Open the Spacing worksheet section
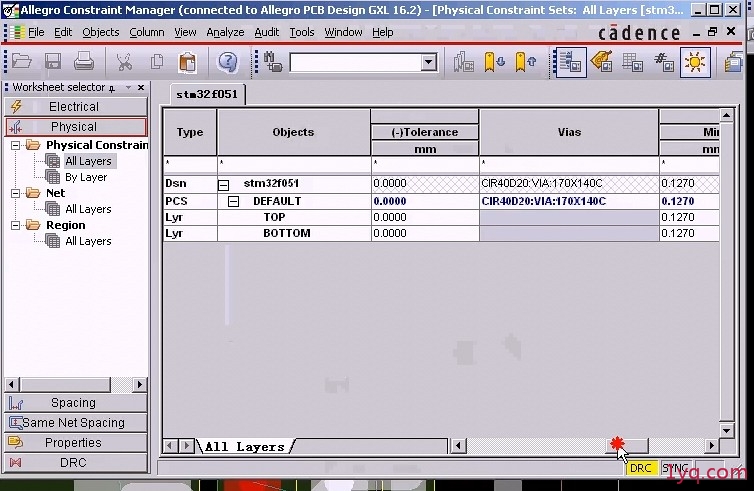Image resolution: width=754 pixels, height=491 pixels. pyautogui.click(x=76, y=403)
